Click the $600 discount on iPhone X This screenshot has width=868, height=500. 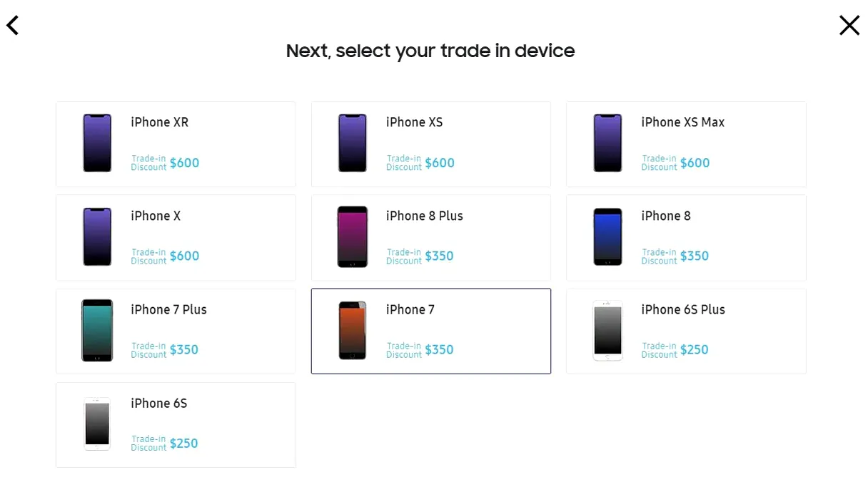(184, 256)
